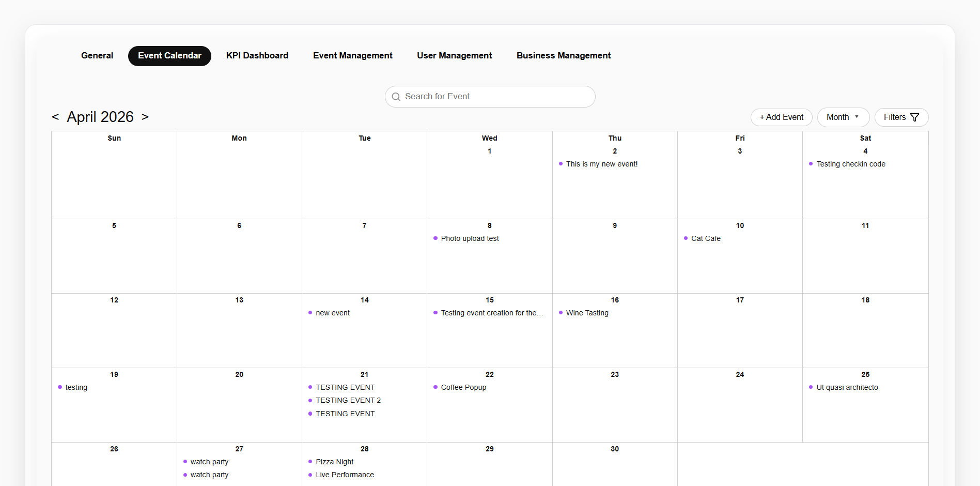The width and height of the screenshot is (980, 486).
Task: Select day 9 in the calendar
Action: [615, 225]
